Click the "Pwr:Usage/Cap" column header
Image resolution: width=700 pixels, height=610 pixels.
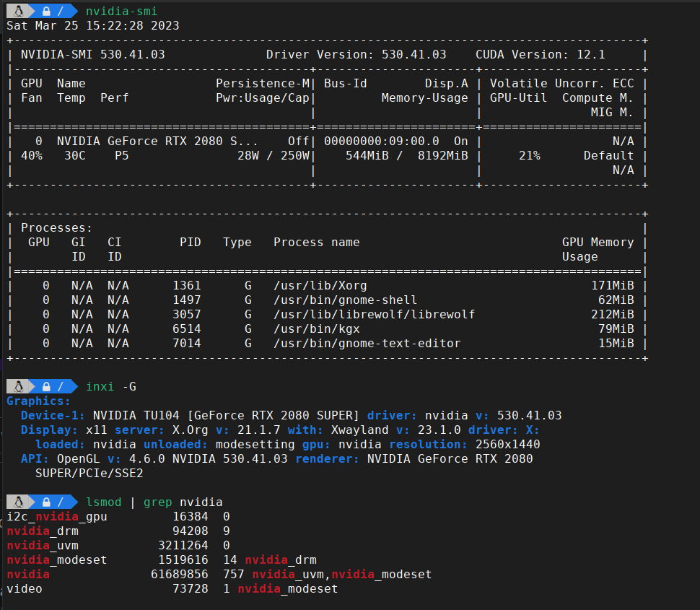263,97
